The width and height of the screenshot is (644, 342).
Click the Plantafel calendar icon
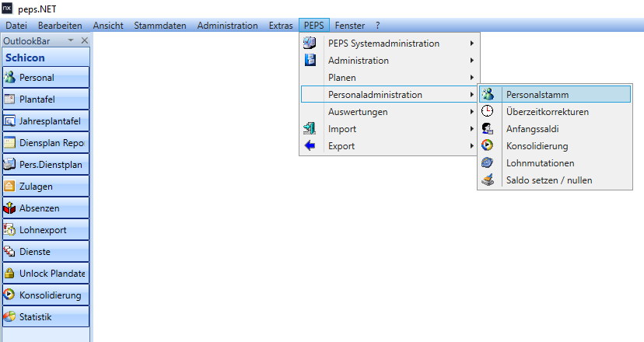click(x=9, y=99)
